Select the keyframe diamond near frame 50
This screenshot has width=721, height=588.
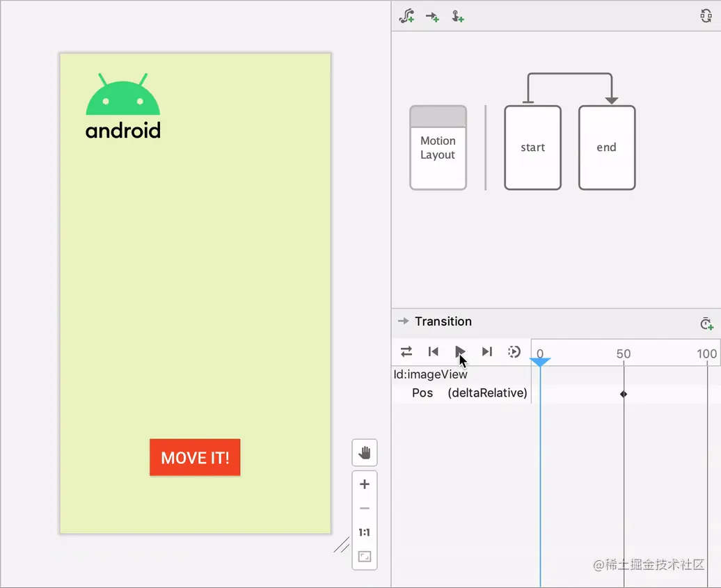point(623,393)
